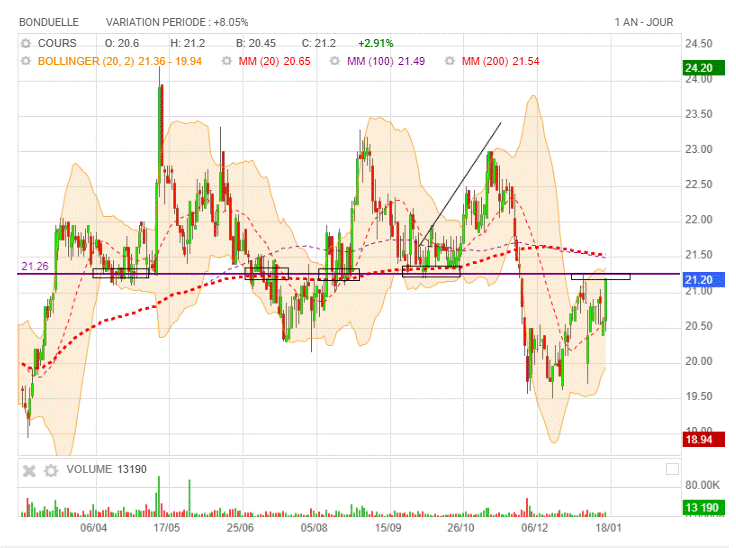Click the MM (200) 21.54 label
Screen dimensions: 736x548
500,61
